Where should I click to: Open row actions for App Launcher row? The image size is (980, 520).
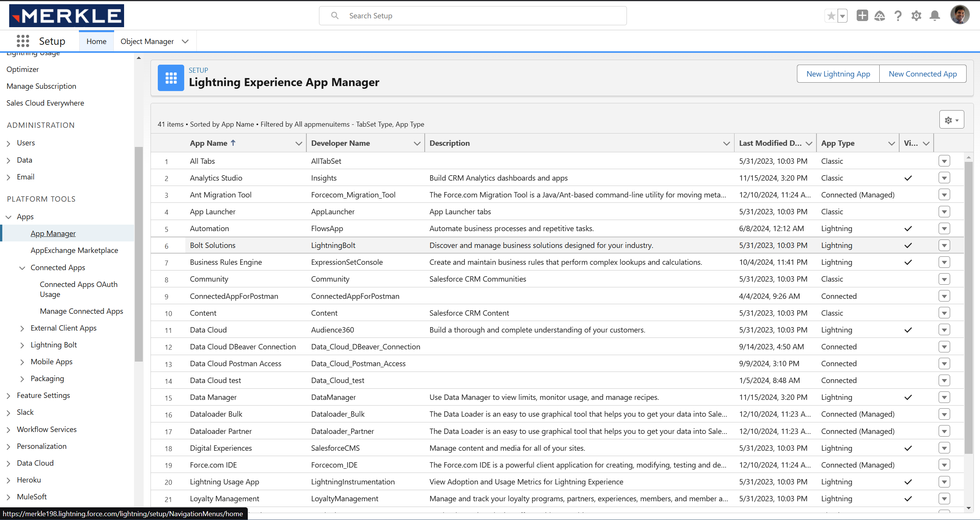point(944,212)
